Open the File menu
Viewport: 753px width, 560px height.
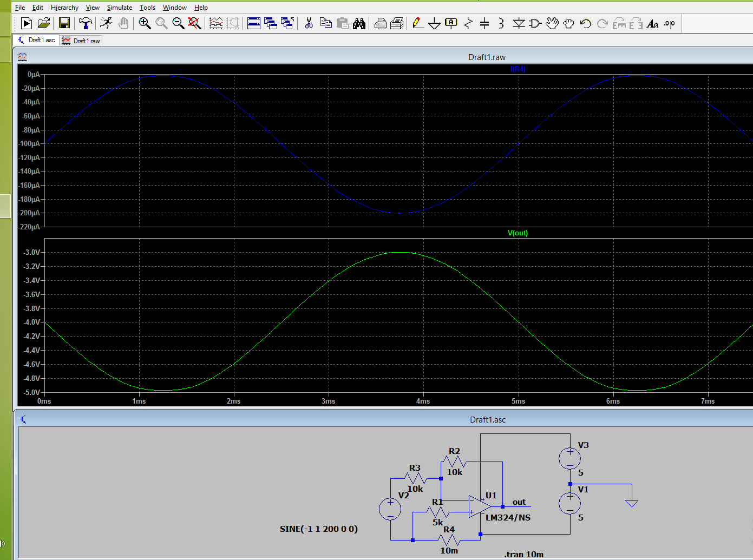point(20,8)
